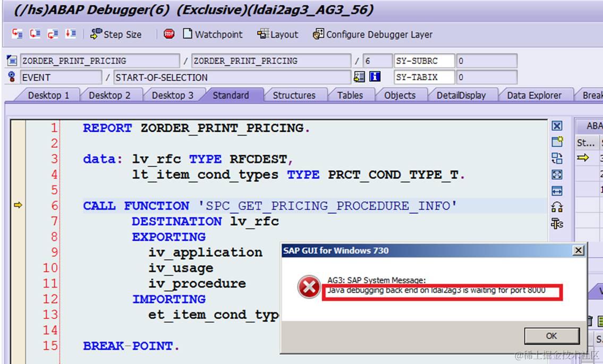The image size is (603, 364).
Task: Switch to Desktop 2 tab
Action: tap(109, 95)
